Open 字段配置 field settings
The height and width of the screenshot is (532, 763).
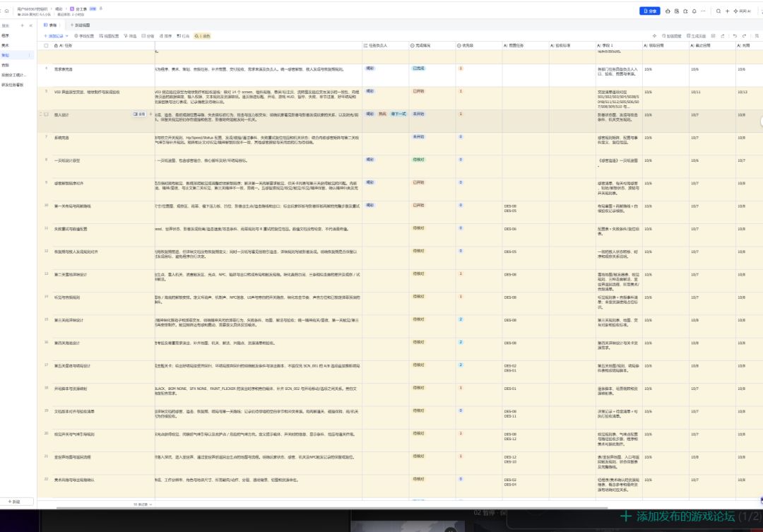click(x=84, y=36)
